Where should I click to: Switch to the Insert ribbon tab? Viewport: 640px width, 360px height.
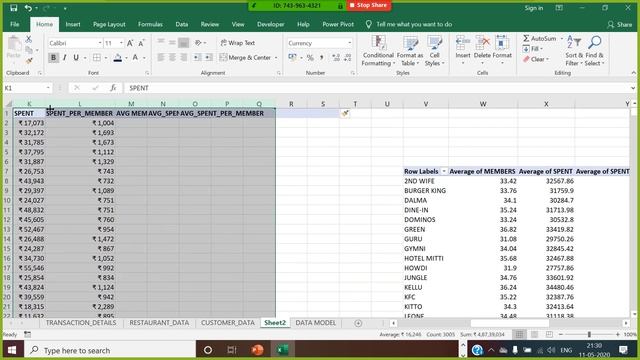(x=73, y=24)
